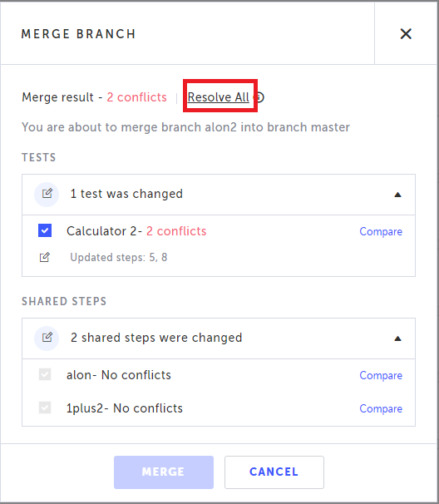
Task: Click the 'Updated steps: 5, 8' text
Action: [119, 257]
